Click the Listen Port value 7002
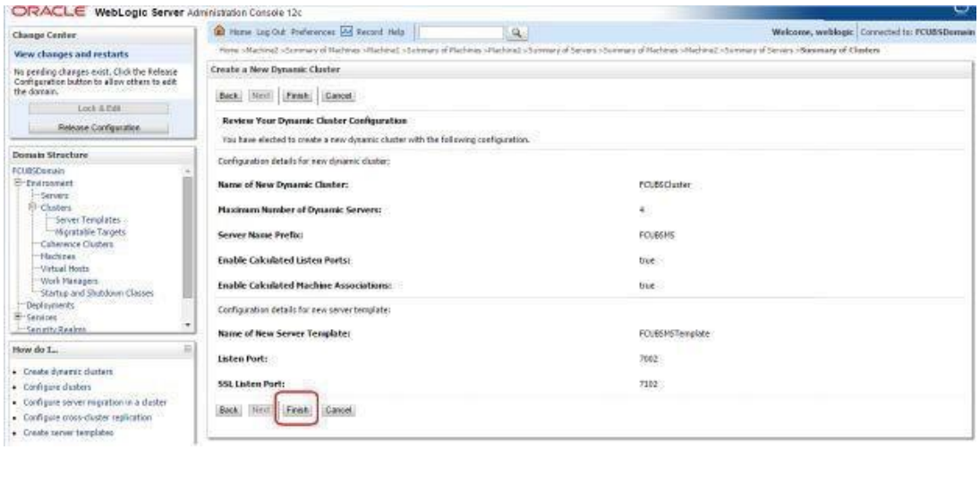 (x=648, y=359)
